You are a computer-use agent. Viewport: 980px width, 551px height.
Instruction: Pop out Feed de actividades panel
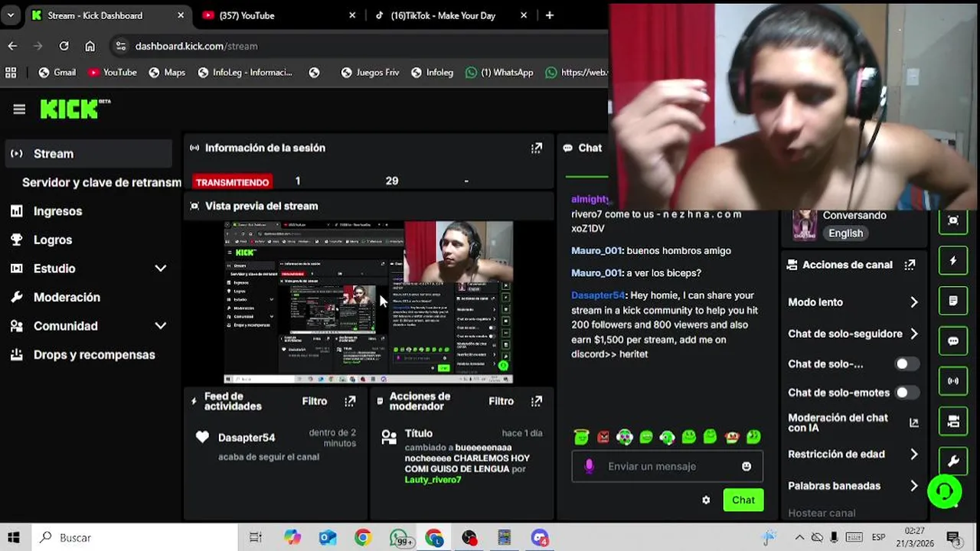pos(350,401)
